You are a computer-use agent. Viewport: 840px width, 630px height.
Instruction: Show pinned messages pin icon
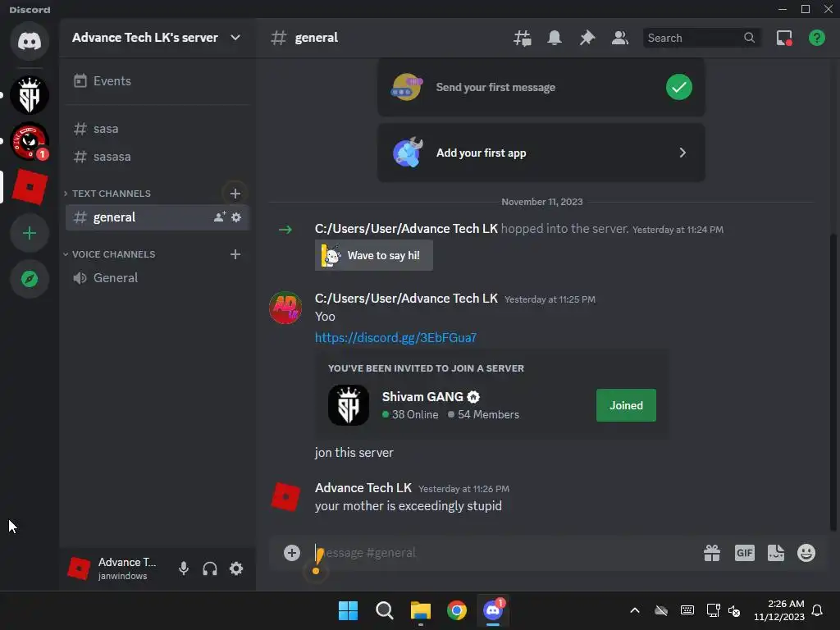click(587, 38)
